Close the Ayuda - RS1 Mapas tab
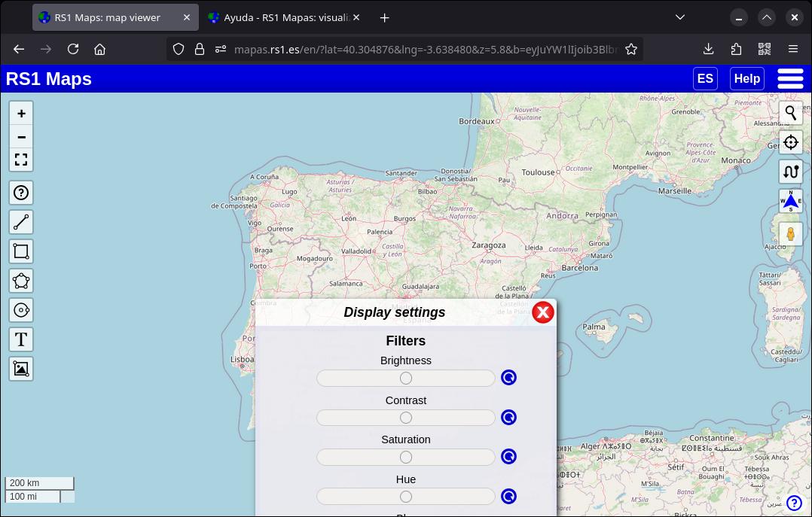 coord(356,17)
